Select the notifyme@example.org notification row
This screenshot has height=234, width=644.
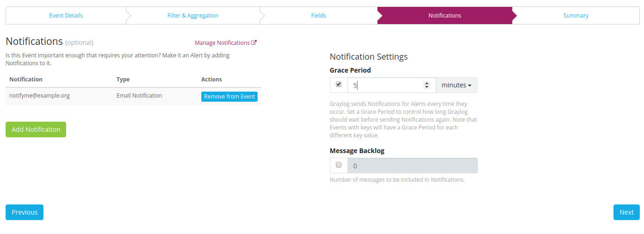39,96
